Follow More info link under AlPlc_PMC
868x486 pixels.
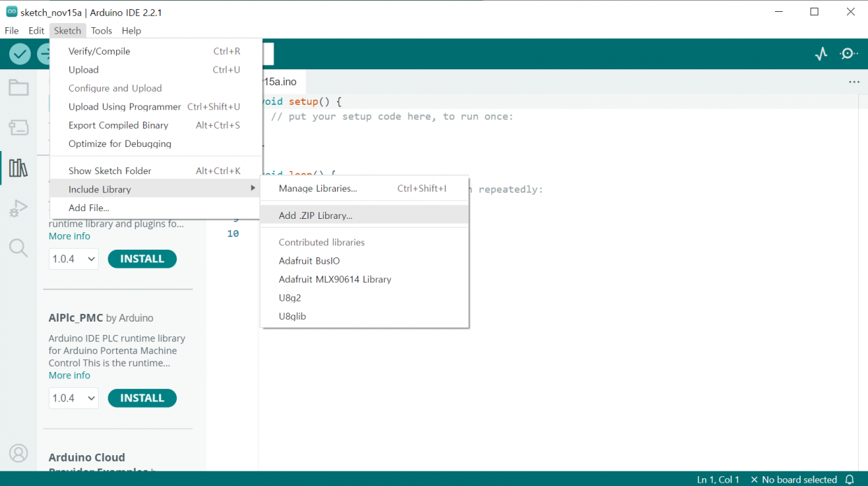pyautogui.click(x=69, y=376)
